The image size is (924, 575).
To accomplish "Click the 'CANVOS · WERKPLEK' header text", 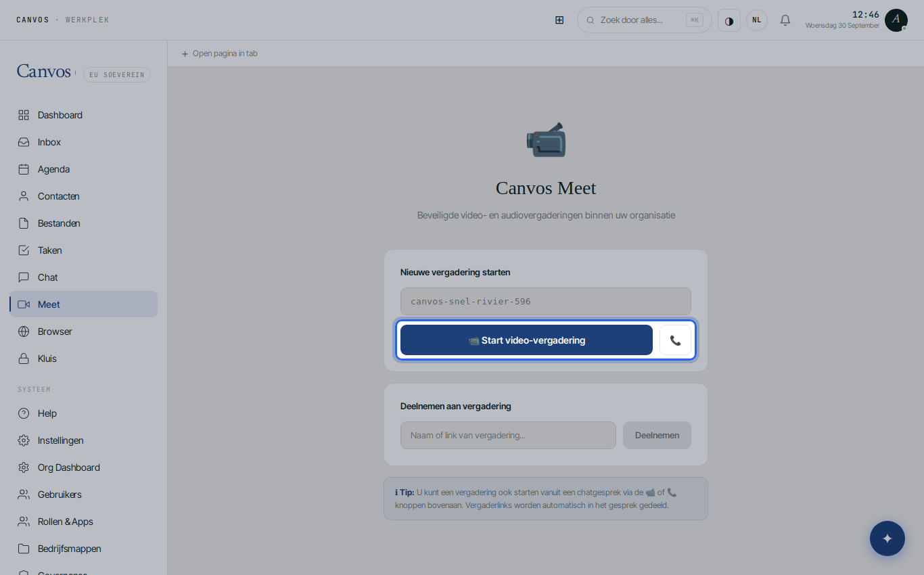I will pyautogui.click(x=63, y=20).
